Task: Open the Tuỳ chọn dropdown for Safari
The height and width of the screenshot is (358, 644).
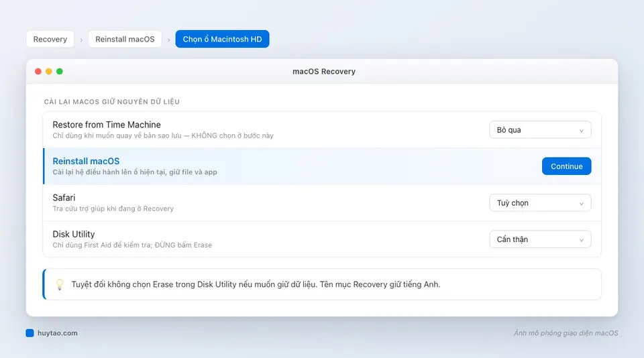Action: pyautogui.click(x=540, y=203)
